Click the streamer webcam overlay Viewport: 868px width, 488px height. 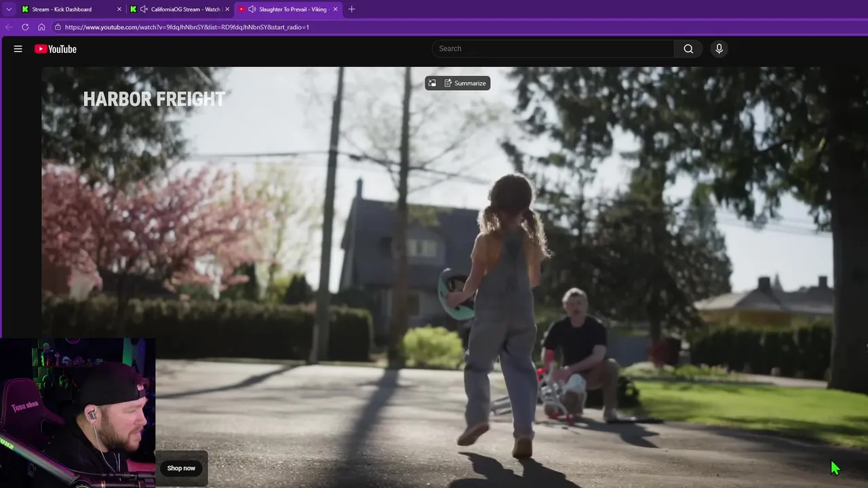click(x=77, y=413)
